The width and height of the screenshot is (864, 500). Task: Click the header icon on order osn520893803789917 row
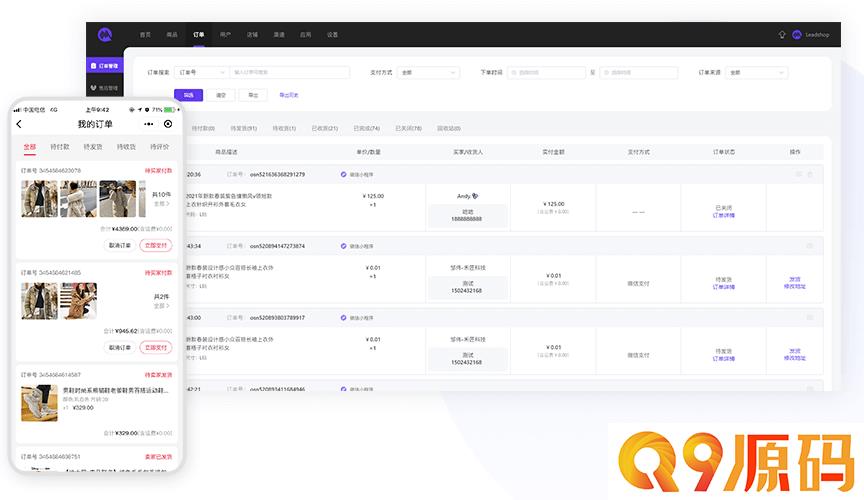point(810,318)
